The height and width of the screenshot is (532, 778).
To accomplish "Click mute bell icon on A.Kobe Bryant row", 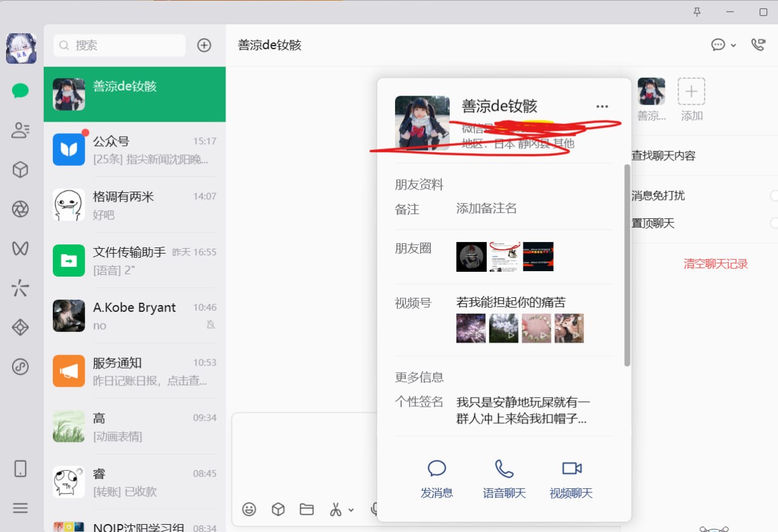I will coord(211,325).
